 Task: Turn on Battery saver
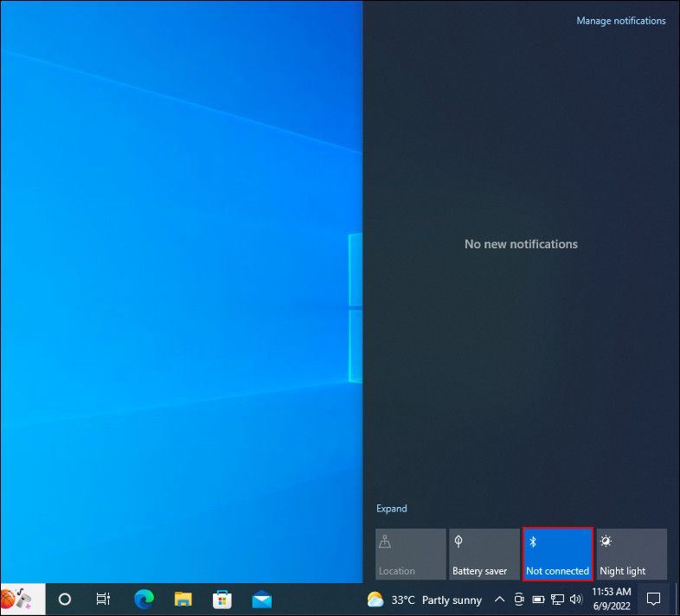484,554
